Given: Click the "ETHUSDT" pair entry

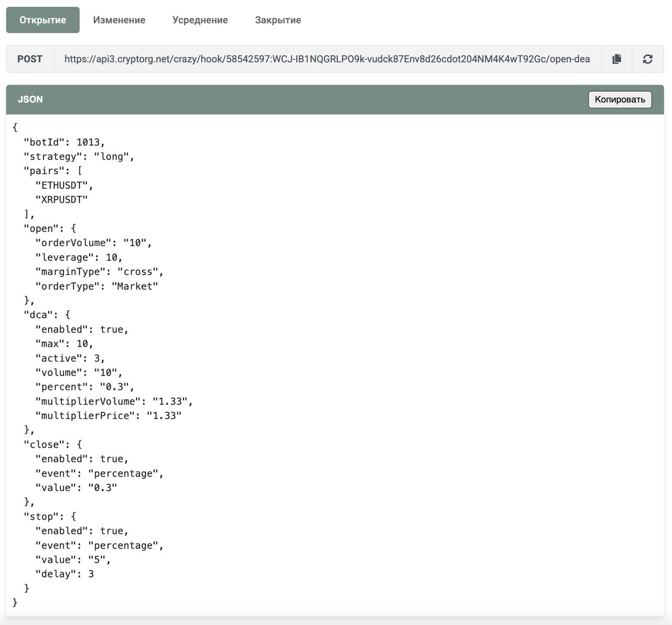Looking at the screenshot, I should pyautogui.click(x=64, y=185).
